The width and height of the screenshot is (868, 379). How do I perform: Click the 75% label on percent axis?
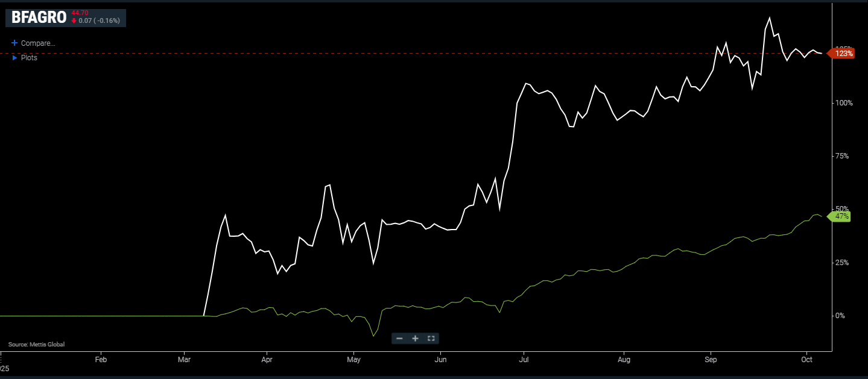pyautogui.click(x=844, y=156)
